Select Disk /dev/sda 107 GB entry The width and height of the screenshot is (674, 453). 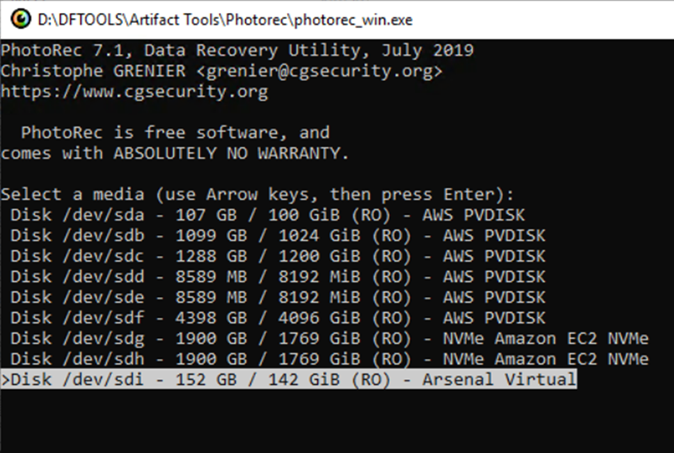point(267,215)
